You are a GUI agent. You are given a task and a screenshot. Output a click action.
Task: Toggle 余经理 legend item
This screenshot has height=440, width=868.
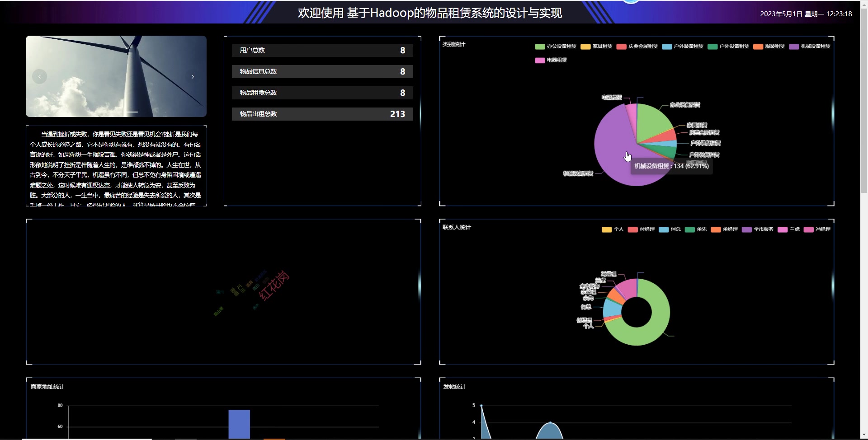click(x=724, y=229)
